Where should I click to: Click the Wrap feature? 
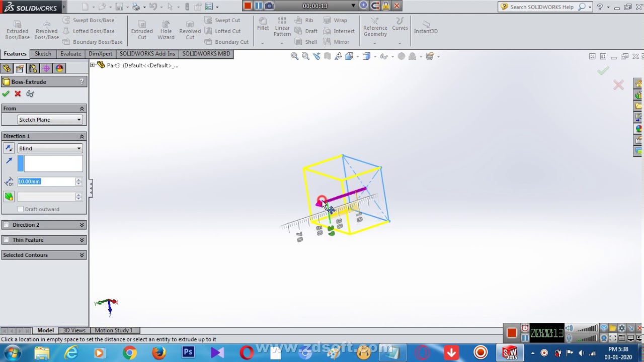tap(335, 20)
